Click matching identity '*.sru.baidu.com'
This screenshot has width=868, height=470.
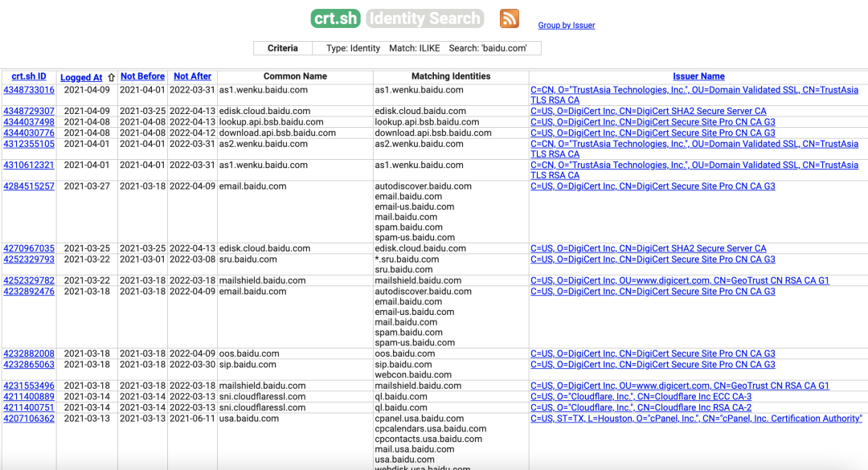pos(407,260)
